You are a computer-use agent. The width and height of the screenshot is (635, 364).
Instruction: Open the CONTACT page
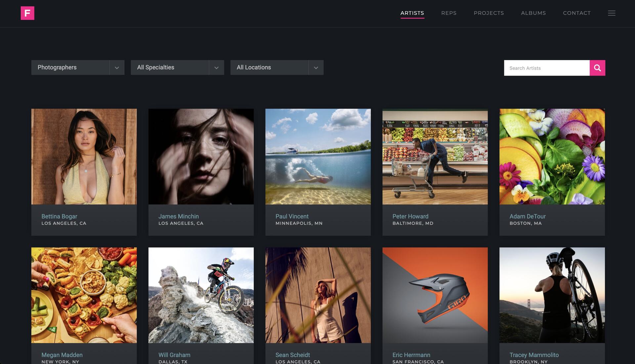point(577,13)
